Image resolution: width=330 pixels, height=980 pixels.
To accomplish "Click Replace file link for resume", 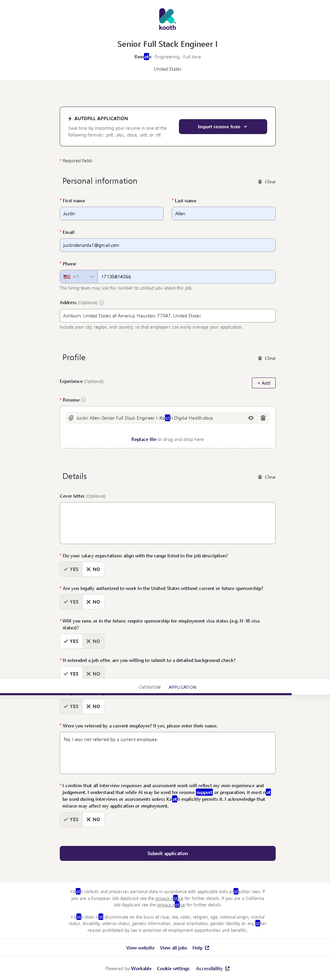I will coord(144,439).
